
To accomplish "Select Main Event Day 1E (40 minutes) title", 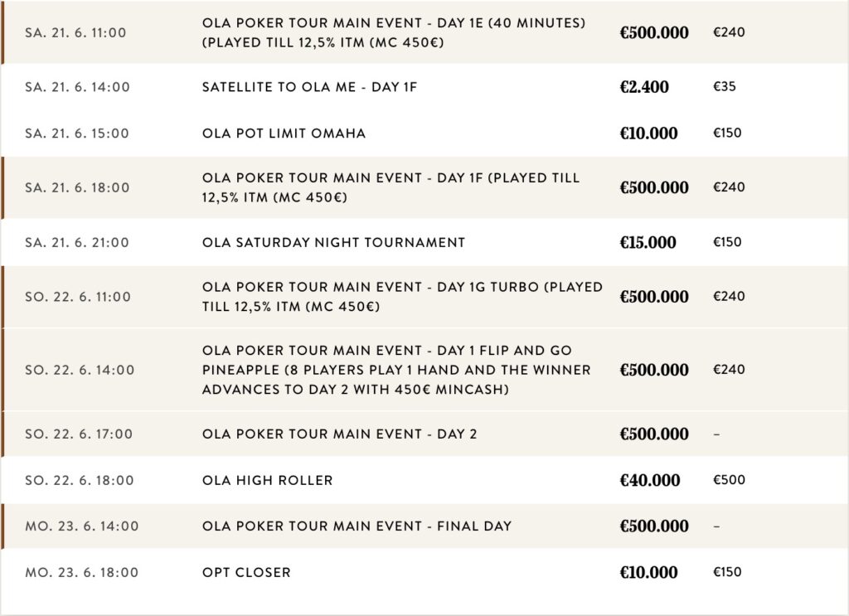I will (394, 32).
